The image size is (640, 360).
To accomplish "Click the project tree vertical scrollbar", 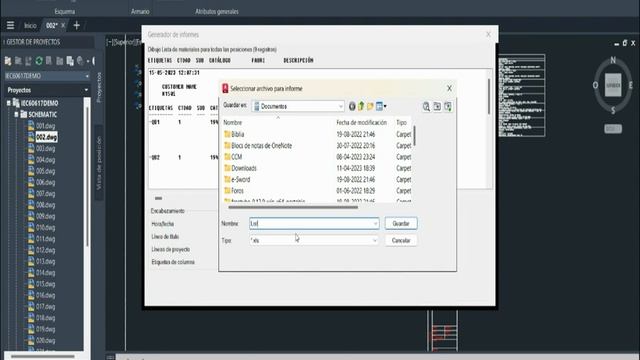I will [x=87, y=176].
